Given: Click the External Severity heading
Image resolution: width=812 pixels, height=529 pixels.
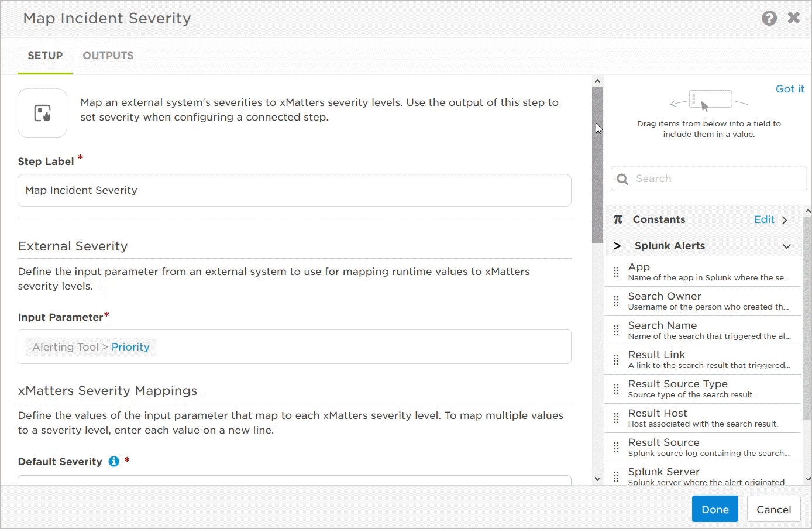Looking at the screenshot, I should click(x=73, y=246).
